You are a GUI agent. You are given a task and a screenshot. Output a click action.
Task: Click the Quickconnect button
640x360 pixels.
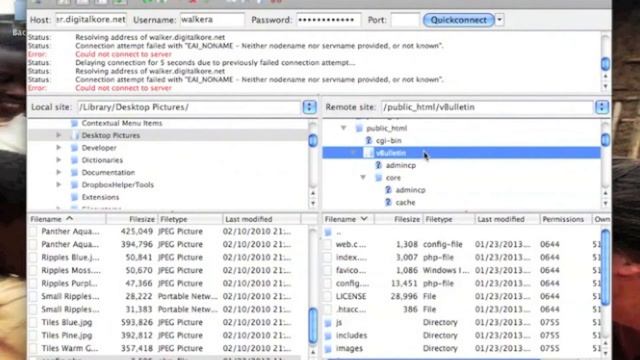(x=458, y=20)
